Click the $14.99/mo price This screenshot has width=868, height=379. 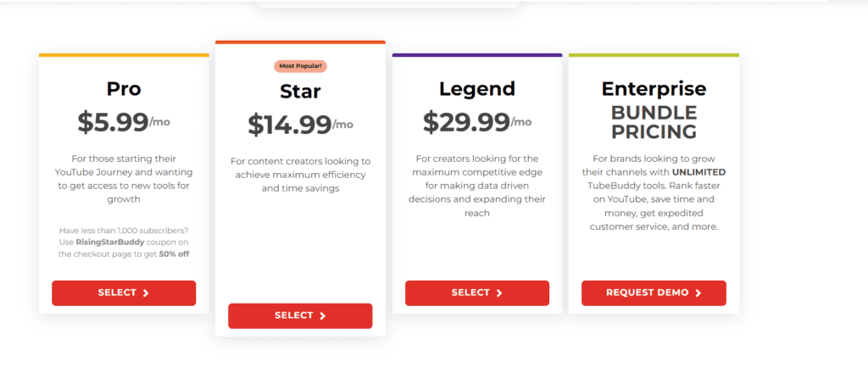(300, 125)
